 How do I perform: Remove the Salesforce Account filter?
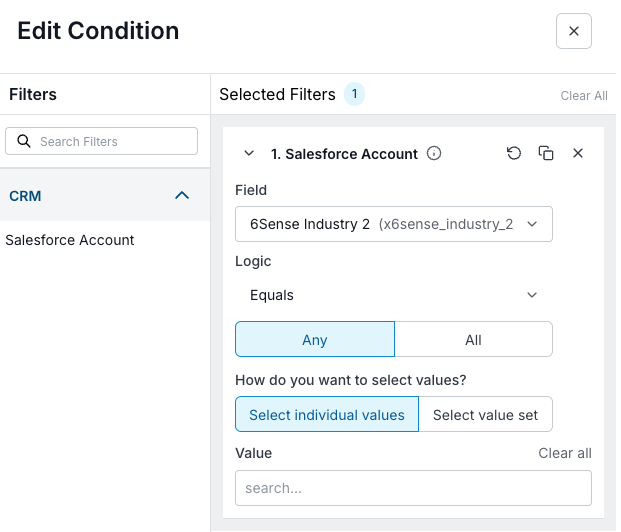coord(578,153)
